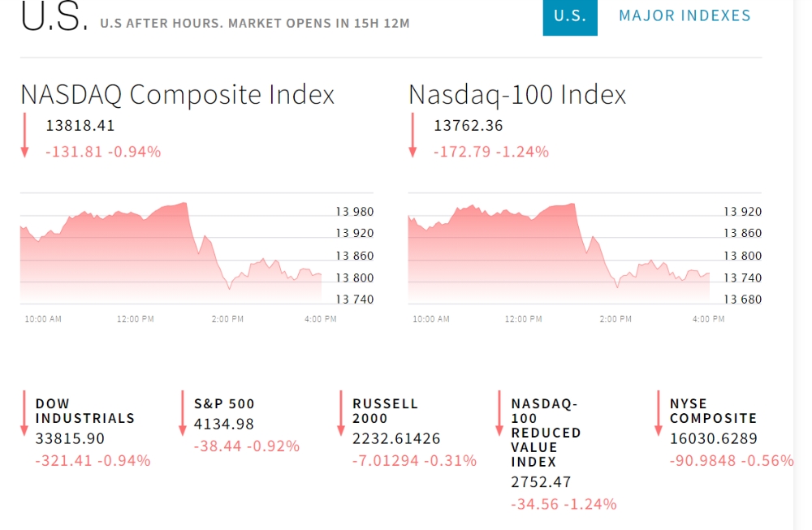812x530 pixels.
Task: Click the Nasdaq-100 Reduced Value down arrow
Action: tap(499, 413)
